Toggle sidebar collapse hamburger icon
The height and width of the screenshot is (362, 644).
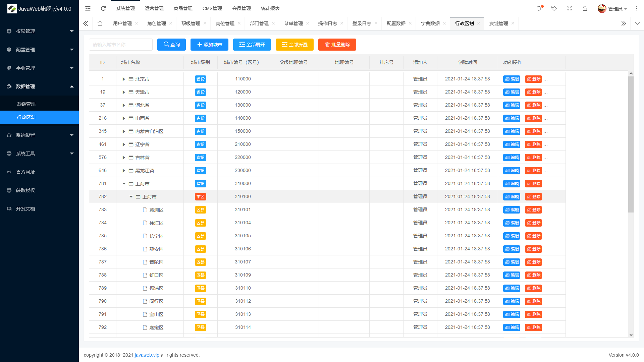(88, 8)
